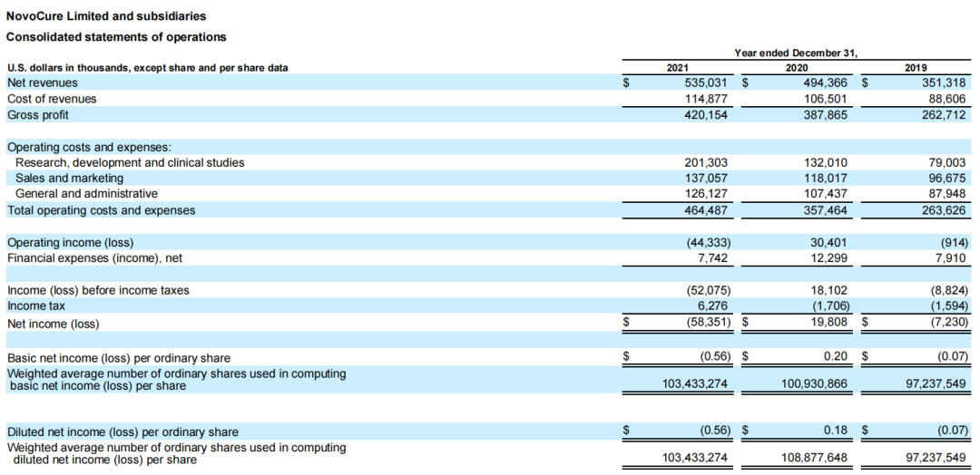Select the 2021 column header
The image size is (980, 475).
(677, 68)
